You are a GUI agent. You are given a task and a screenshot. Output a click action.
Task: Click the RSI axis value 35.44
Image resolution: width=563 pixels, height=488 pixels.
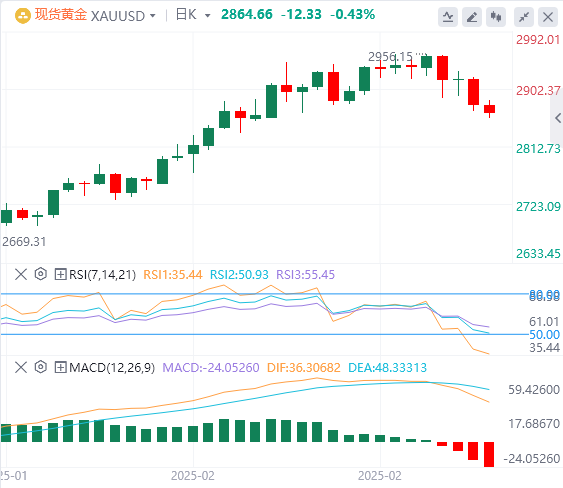(544, 348)
